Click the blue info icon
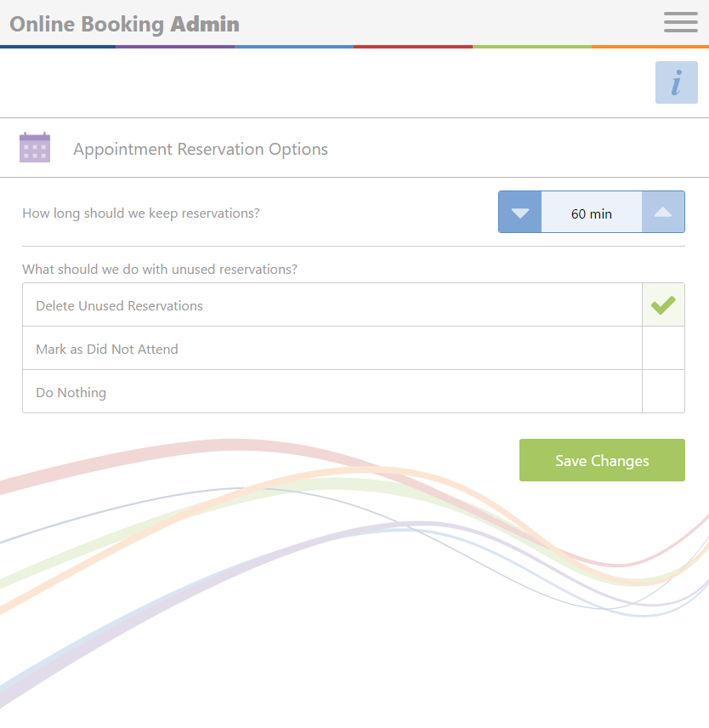Screen dimensions: 709x728 click(x=676, y=82)
